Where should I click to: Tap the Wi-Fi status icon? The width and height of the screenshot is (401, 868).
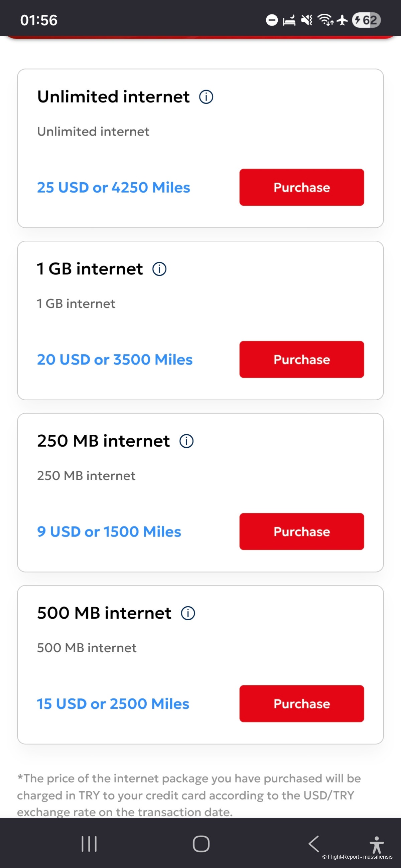325,20
